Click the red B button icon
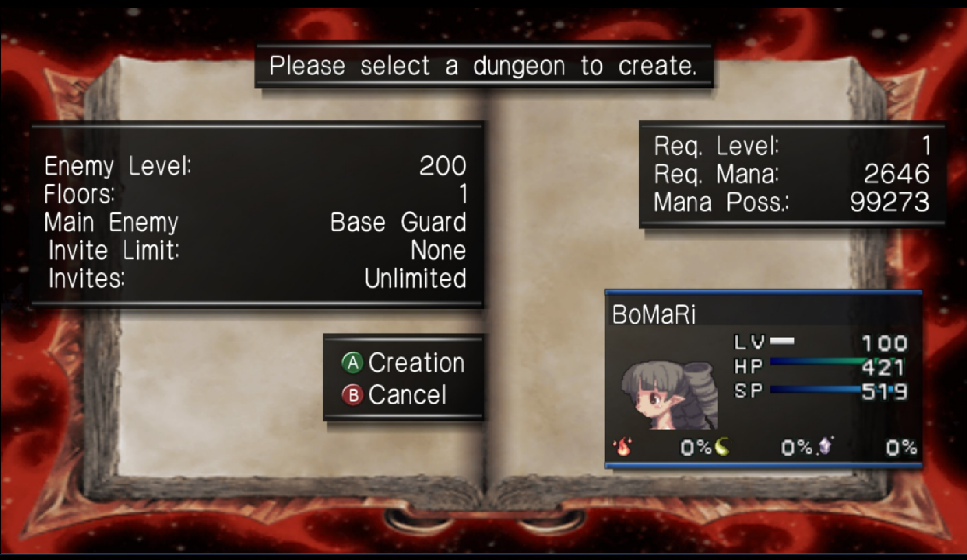Image resolution: width=967 pixels, height=560 pixels. click(352, 395)
